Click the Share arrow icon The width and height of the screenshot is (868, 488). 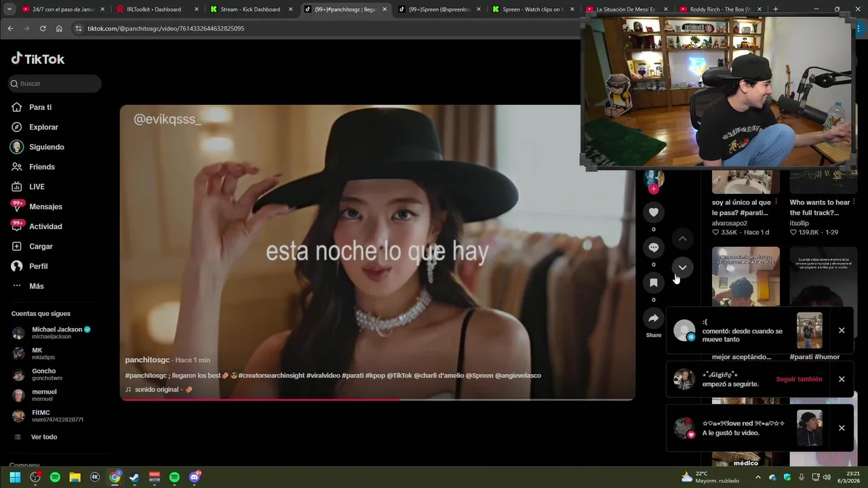point(654,318)
